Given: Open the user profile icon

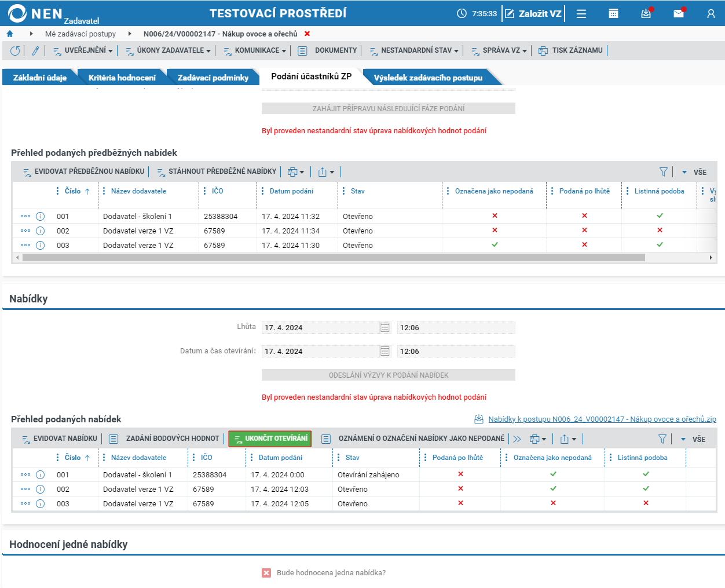Looking at the screenshot, I should [x=711, y=13].
